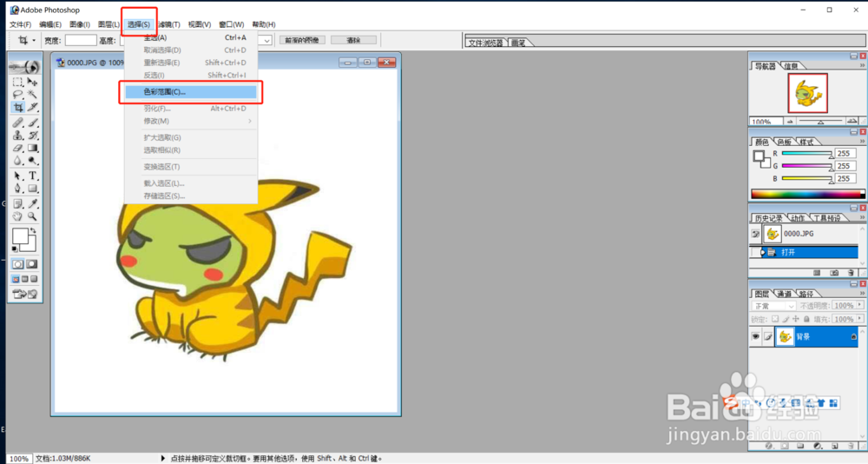
Task: Select the Hand tool
Action: (x=17, y=216)
